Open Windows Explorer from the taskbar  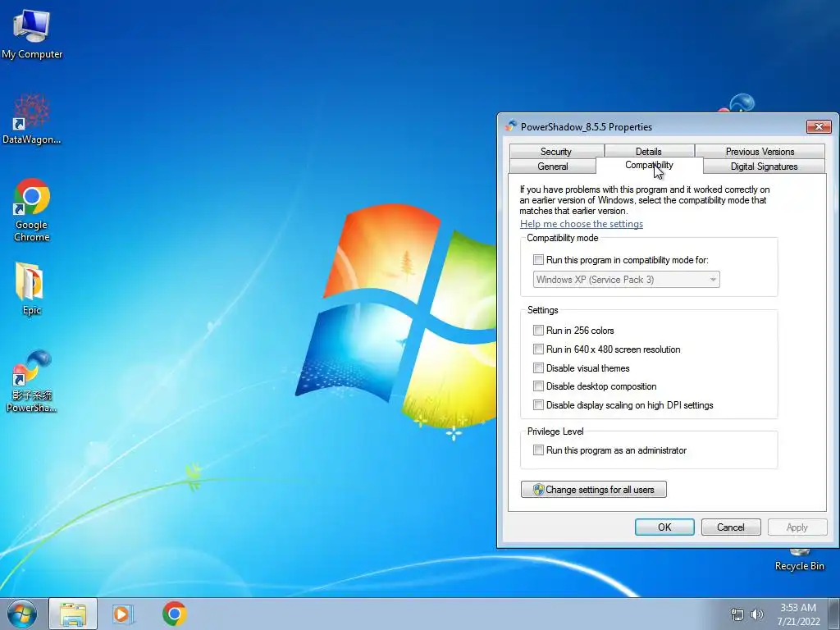coord(73,614)
